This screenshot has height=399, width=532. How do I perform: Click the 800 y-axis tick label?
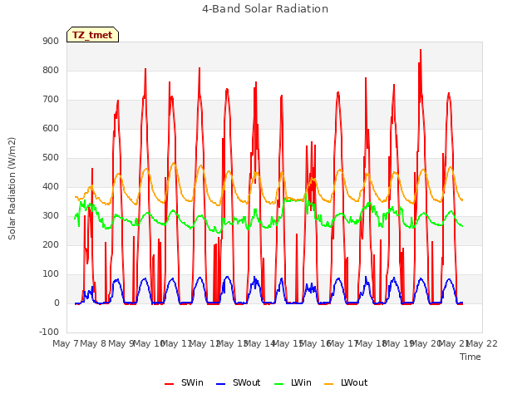(51, 70)
